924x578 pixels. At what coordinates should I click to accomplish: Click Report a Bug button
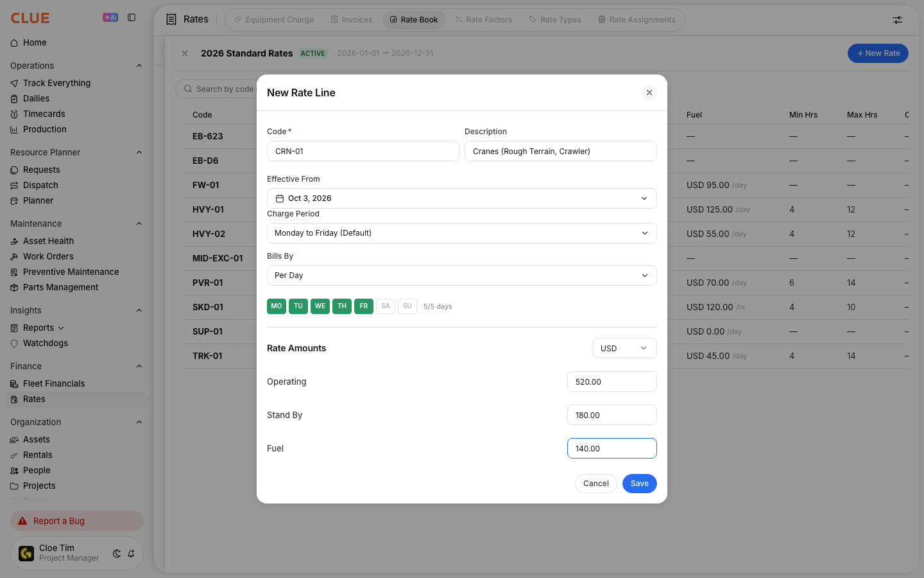coord(77,521)
